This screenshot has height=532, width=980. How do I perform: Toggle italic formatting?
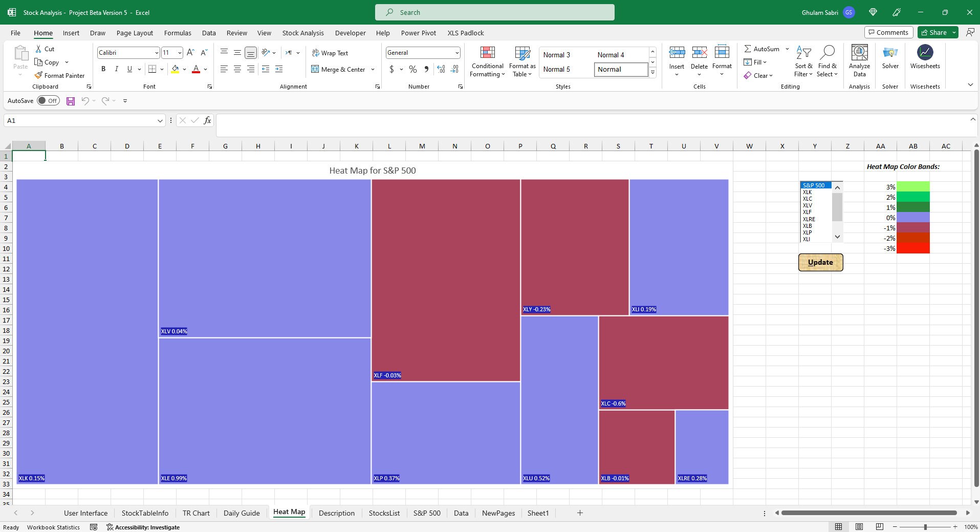(x=116, y=69)
